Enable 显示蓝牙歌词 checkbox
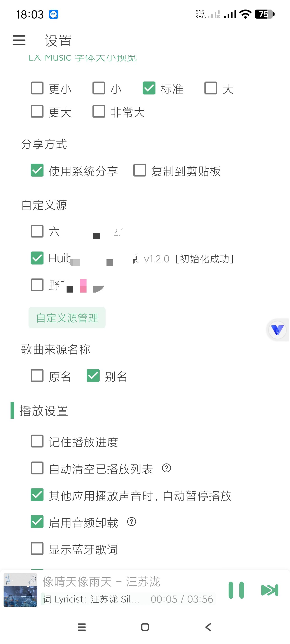The width and height of the screenshot is (290, 644). 37,549
